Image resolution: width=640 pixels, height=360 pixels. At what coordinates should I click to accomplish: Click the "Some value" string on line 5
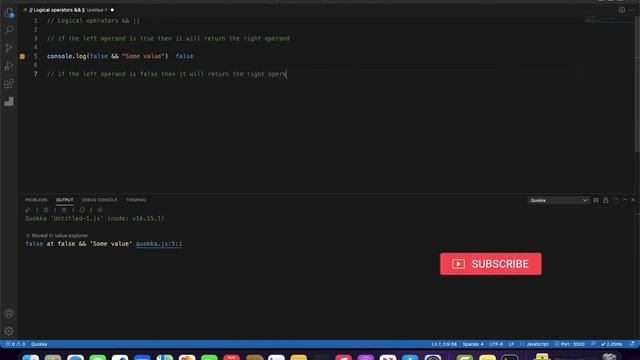(x=143, y=56)
